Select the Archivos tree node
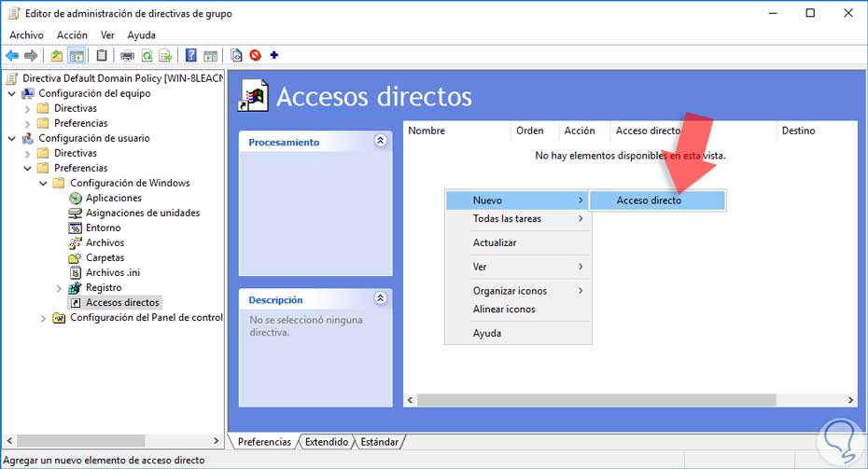Image resolution: width=868 pixels, height=469 pixels. 105,242
